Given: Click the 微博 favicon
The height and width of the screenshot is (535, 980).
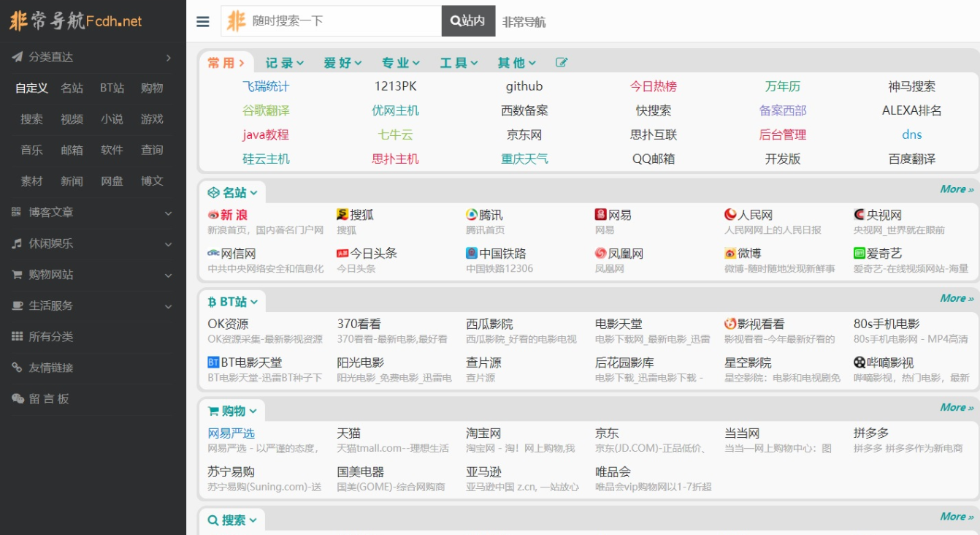Looking at the screenshot, I should [x=730, y=253].
